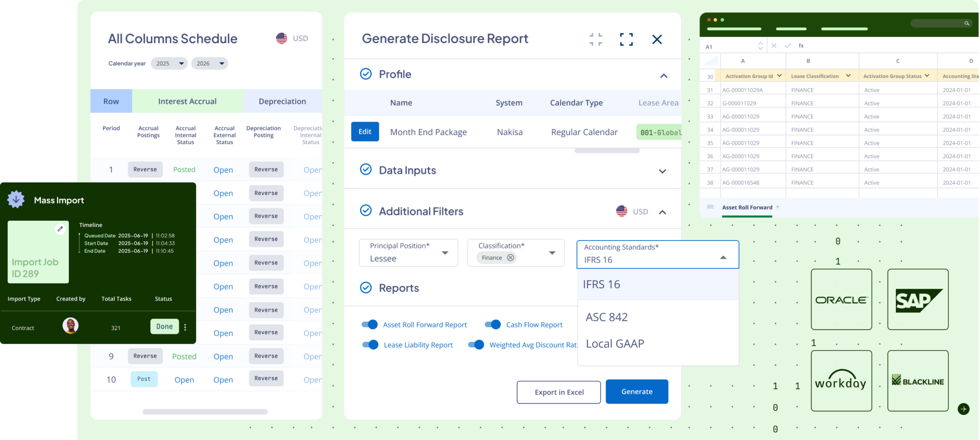This screenshot has width=980, height=440.
Task: Select ASC 842 from the standards list
Action: [x=607, y=317]
